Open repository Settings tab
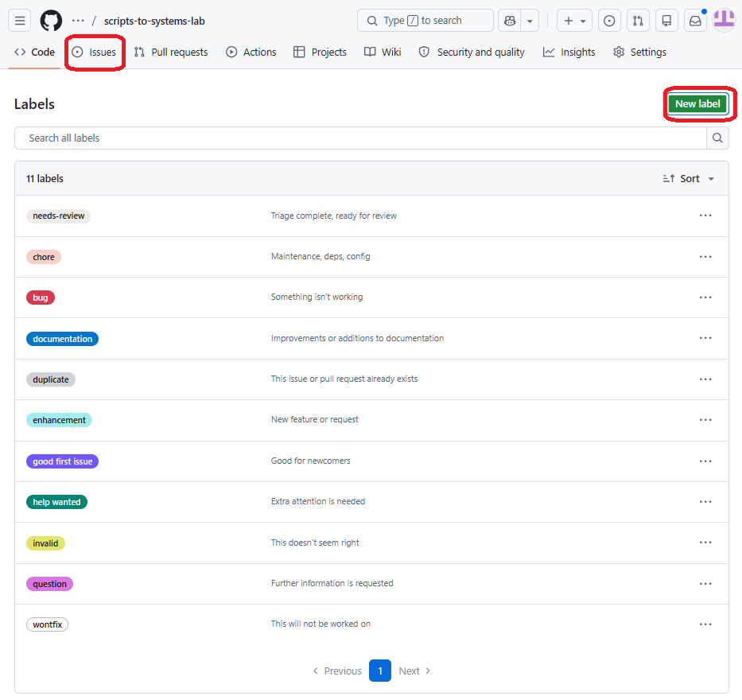The width and height of the screenshot is (742, 700). (x=639, y=52)
